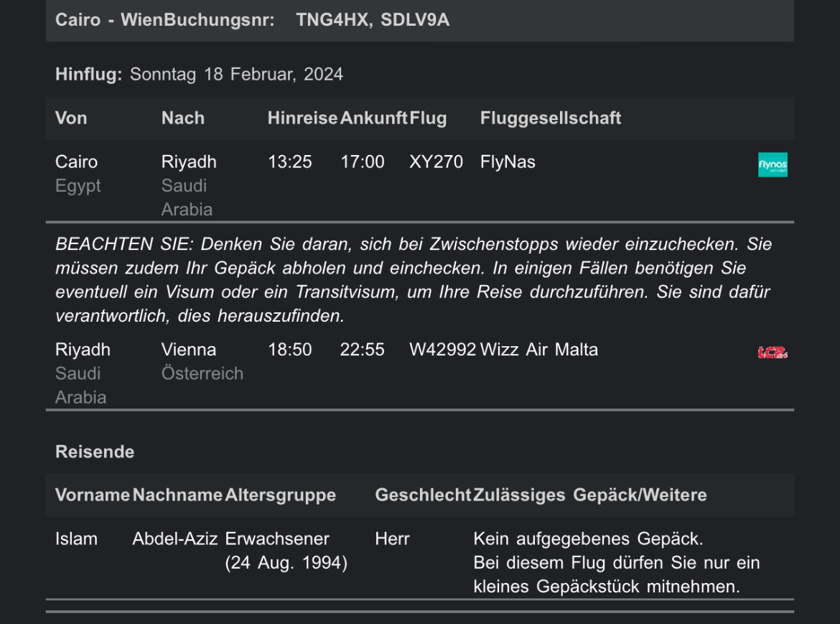Click the Reisende section heading
Screen dimensions: 840x624
point(95,452)
